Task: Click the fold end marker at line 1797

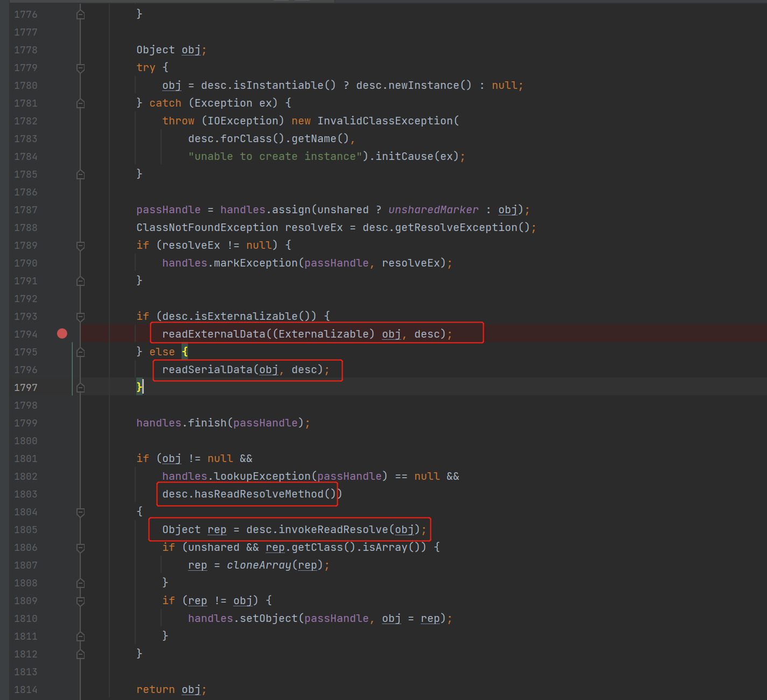Action: [x=80, y=388]
